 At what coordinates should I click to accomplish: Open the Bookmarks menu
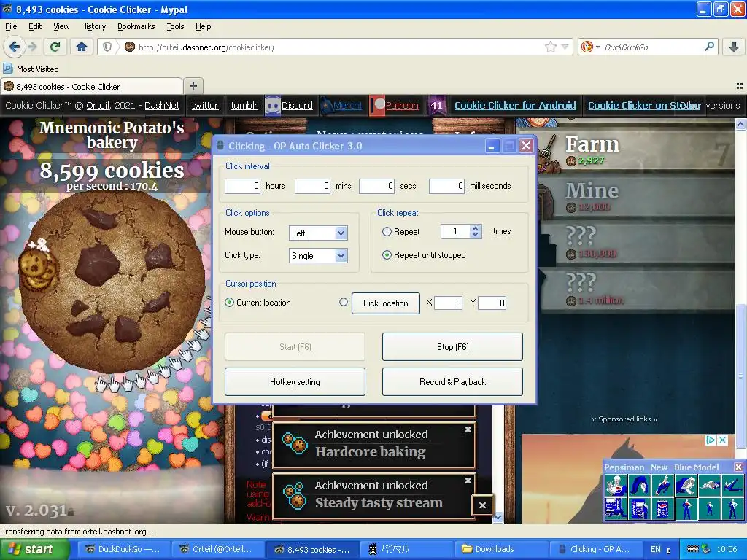(x=136, y=26)
